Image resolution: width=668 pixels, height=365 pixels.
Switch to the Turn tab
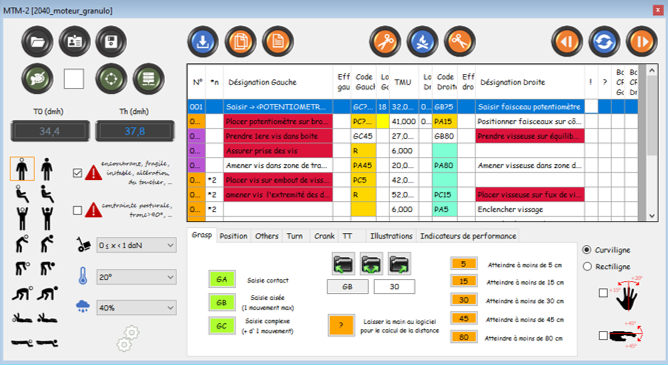(x=294, y=236)
